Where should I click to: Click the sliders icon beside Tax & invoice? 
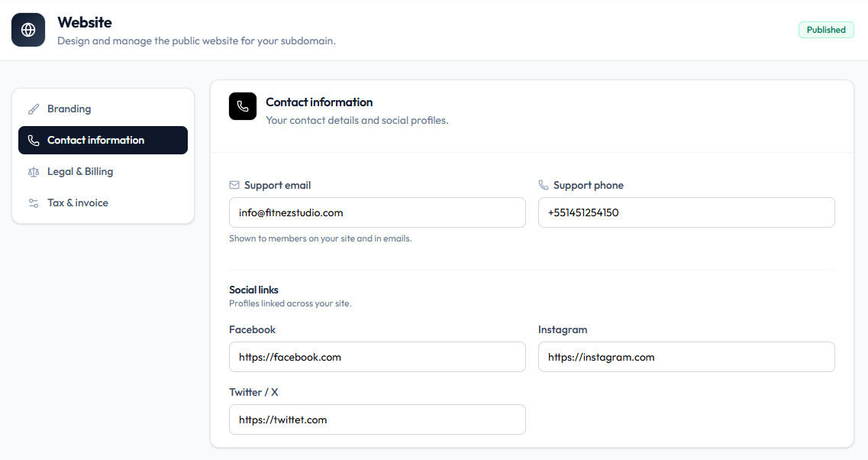[x=34, y=202]
